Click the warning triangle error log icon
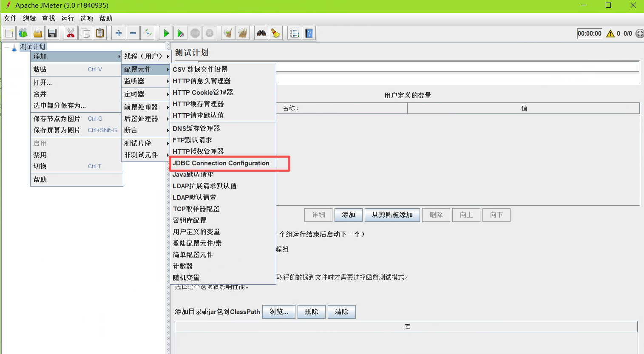This screenshot has width=644, height=354. pos(610,34)
